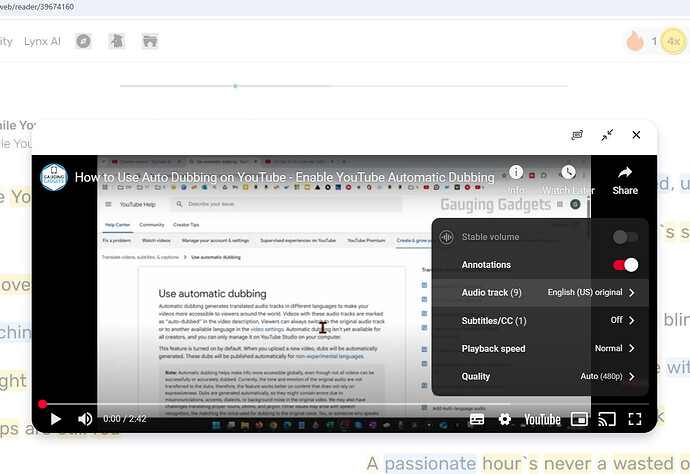Click the 4x coin badge
Viewport: 690px width, 474px height.
click(x=673, y=41)
